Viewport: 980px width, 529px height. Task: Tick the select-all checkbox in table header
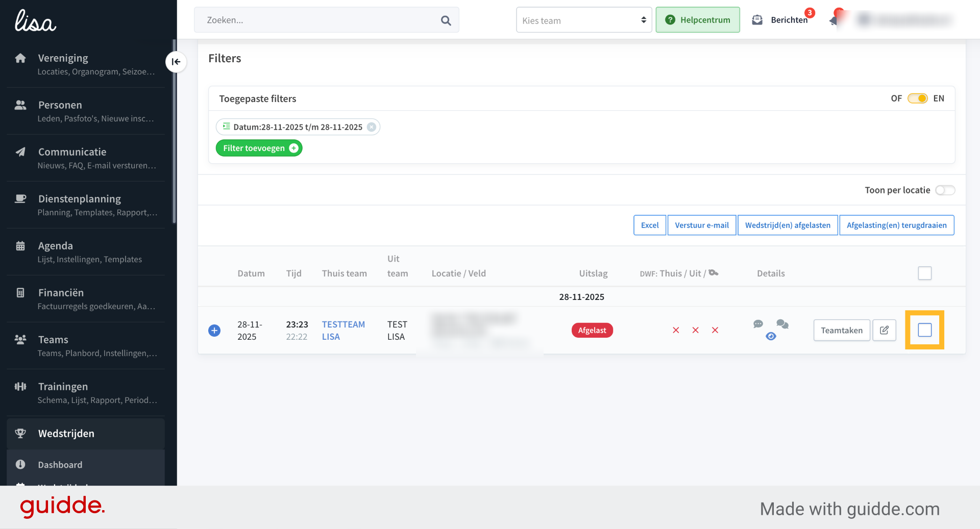(924, 273)
